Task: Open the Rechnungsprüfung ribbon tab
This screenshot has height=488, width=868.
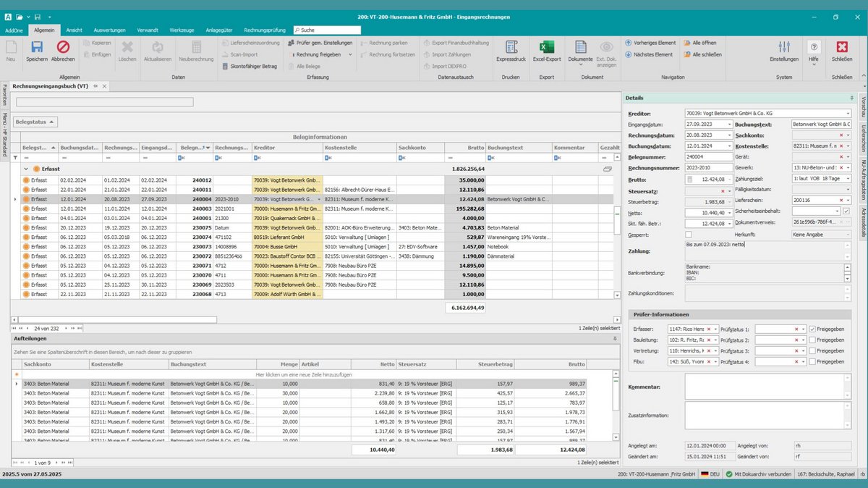Action: tap(265, 30)
